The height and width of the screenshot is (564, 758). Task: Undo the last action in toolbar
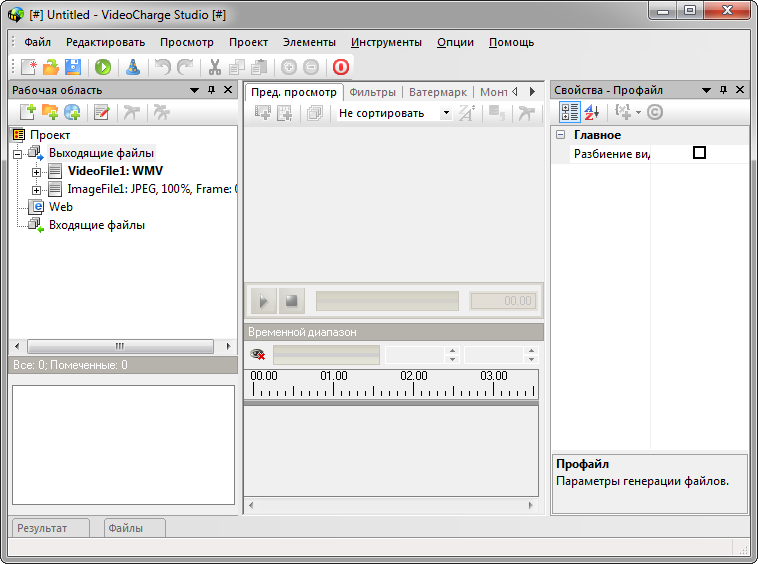point(163,67)
